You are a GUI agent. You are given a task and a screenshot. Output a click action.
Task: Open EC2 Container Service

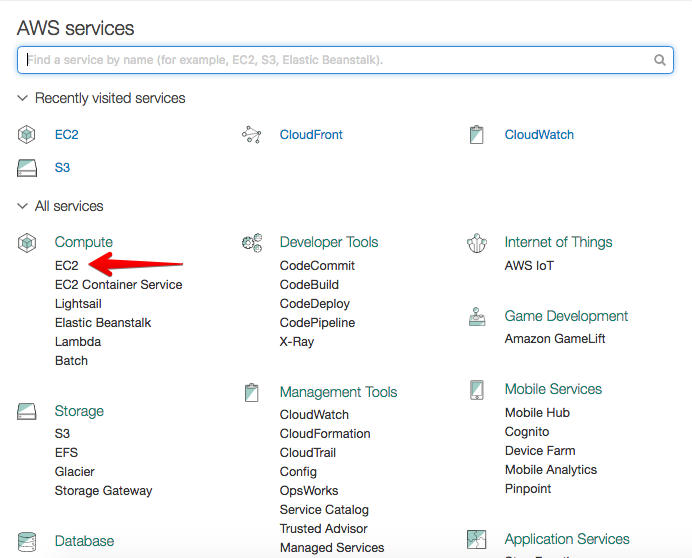click(118, 284)
